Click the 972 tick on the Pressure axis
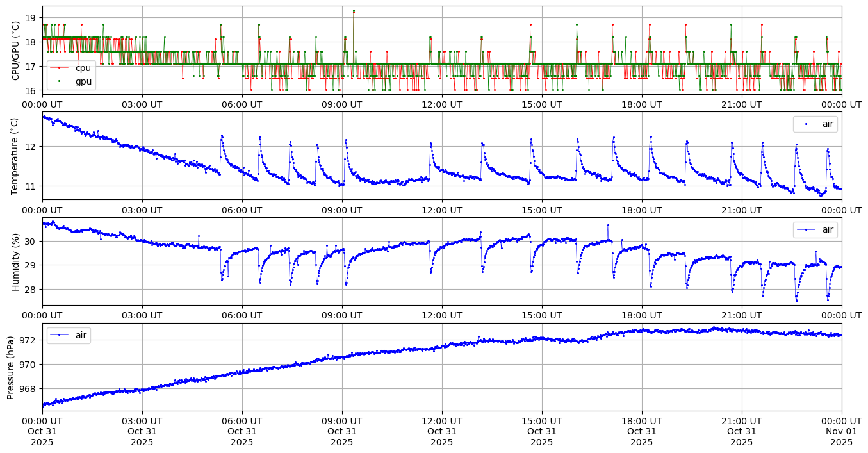This screenshot has width=868, height=453. (29, 340)
